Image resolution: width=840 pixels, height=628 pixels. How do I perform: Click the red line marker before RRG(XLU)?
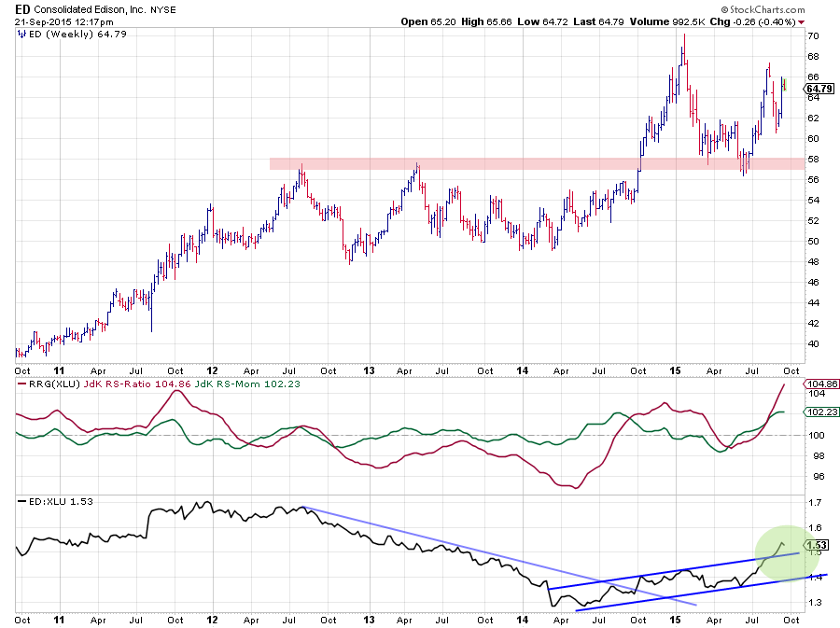click(21, 384)
